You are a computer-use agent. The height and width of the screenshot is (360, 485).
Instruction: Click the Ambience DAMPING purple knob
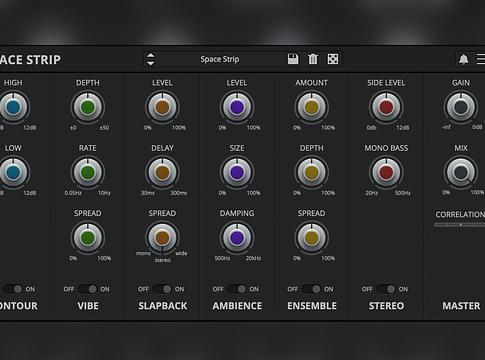[x=237, y=238]
